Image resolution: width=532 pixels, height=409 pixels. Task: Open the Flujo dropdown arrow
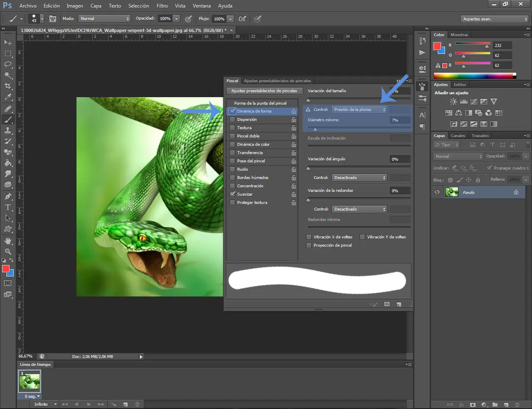tap(231, 19)
